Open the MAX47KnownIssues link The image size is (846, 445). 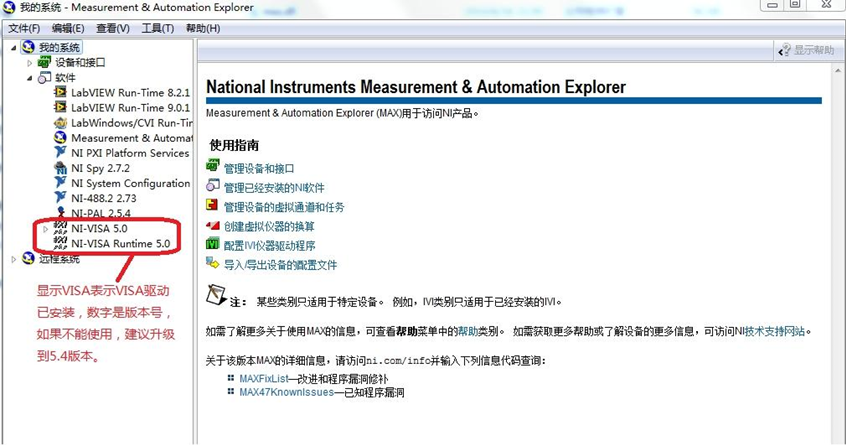pyautogui.click(x=286, y=392)
